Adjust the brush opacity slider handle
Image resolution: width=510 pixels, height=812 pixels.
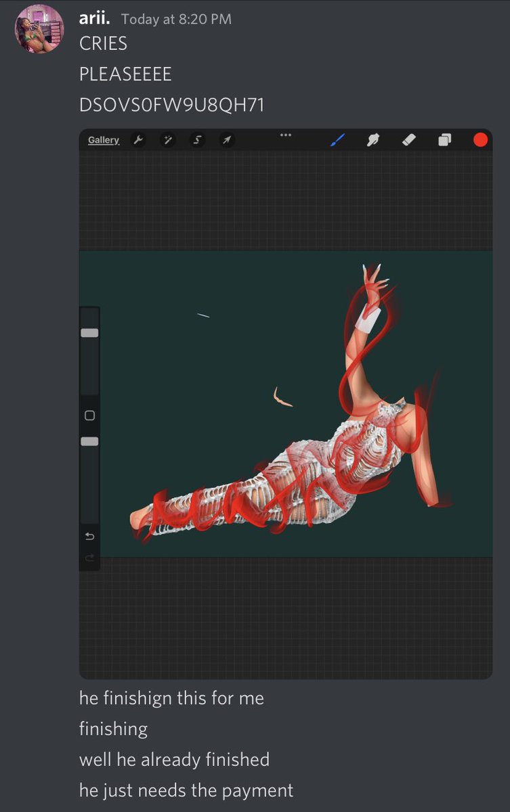coord(89,441)
